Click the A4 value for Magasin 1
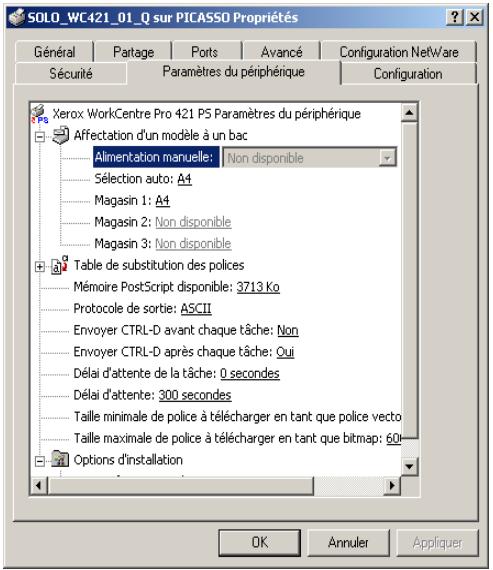Viewport: 493px width, 570px height. (162, 200)
